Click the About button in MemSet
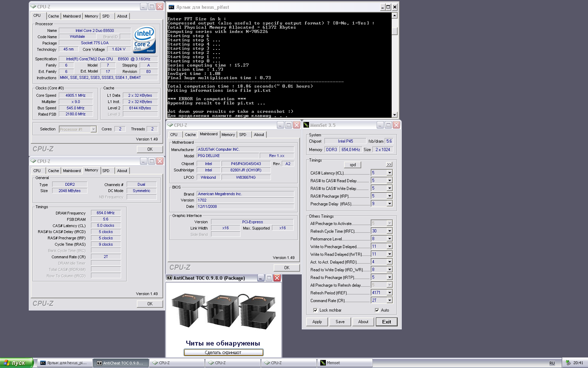 coord(363,322)
